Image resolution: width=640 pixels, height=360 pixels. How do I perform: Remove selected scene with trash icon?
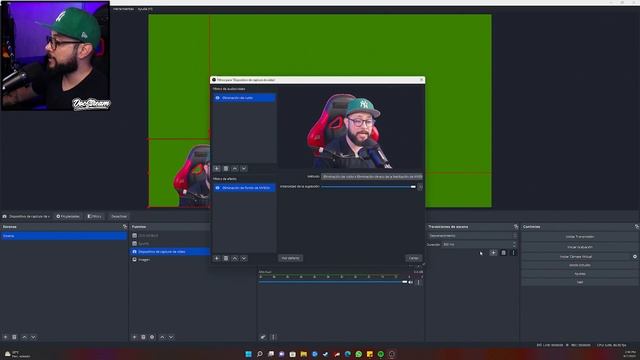[14, 337]
